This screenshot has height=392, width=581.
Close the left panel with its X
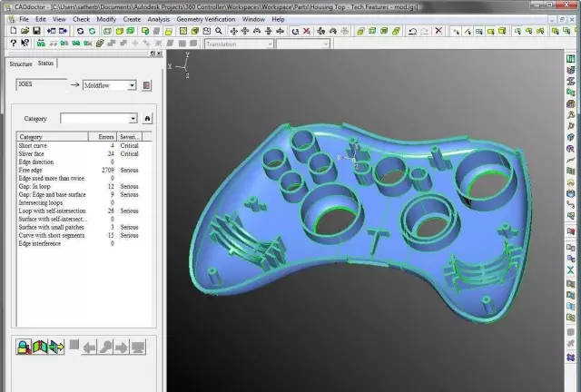pos(160,54)
